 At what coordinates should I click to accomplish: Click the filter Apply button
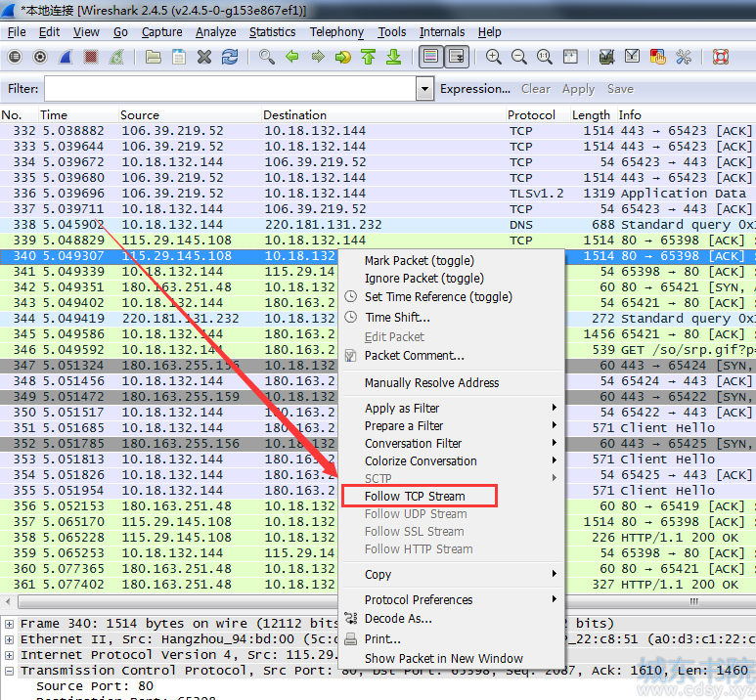[x=578, y=89]
